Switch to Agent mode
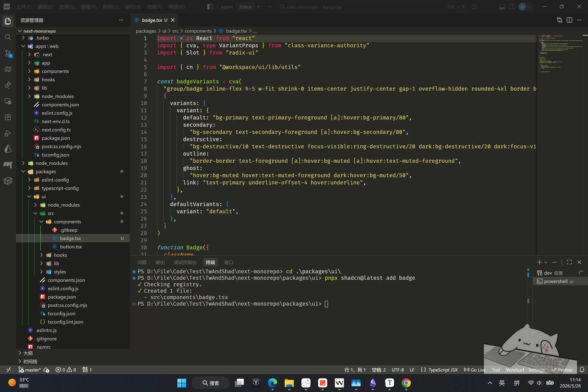The height and width of the screenshot is (392, 588). [227, 7]
